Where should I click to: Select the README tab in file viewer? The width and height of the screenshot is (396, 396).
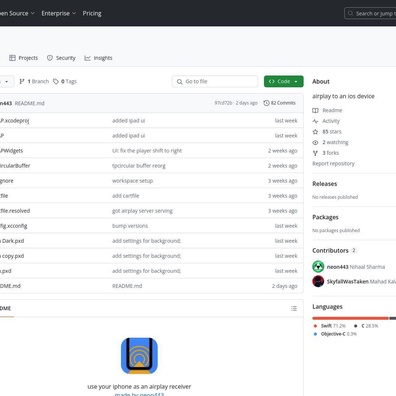point(6,308)
